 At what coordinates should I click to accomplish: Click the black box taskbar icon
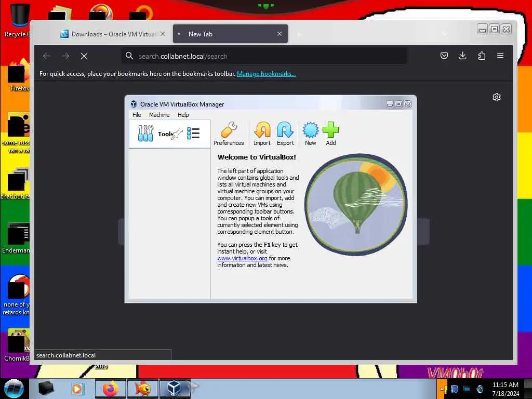(x=46, y=389)
